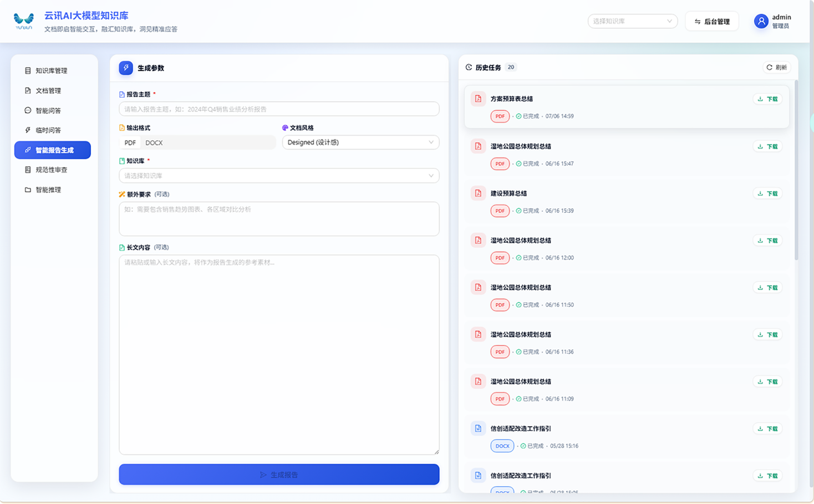
Task: Focus the 长文内容 text area
Action: click(x=279, y=355)
